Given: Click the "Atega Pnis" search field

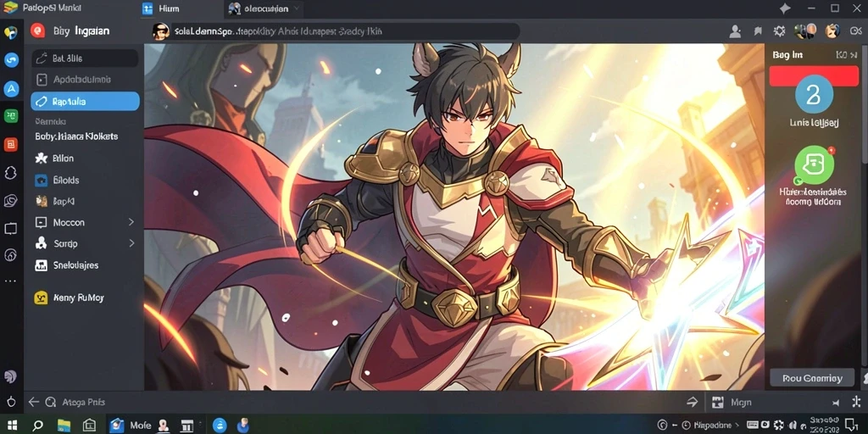Looking at the screenshot, I should [83, 403].
